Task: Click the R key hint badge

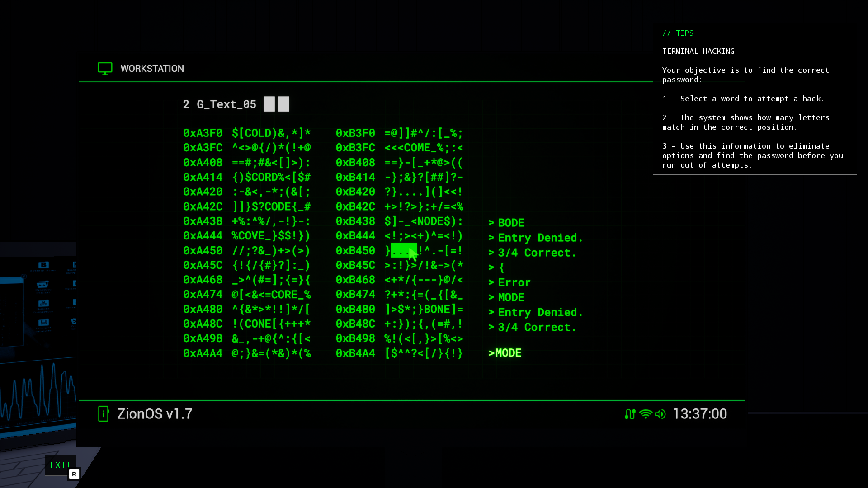Action: (74, 474)
